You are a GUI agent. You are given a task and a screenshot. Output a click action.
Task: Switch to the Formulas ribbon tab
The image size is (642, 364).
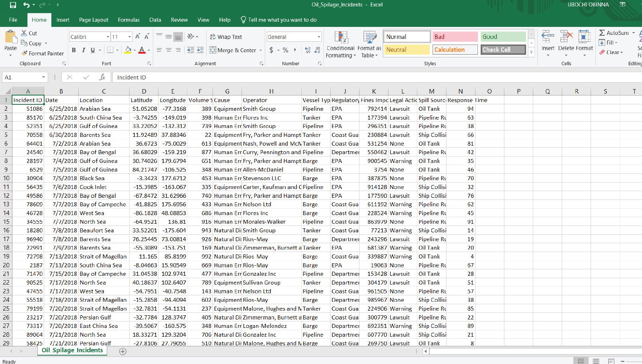129,20
